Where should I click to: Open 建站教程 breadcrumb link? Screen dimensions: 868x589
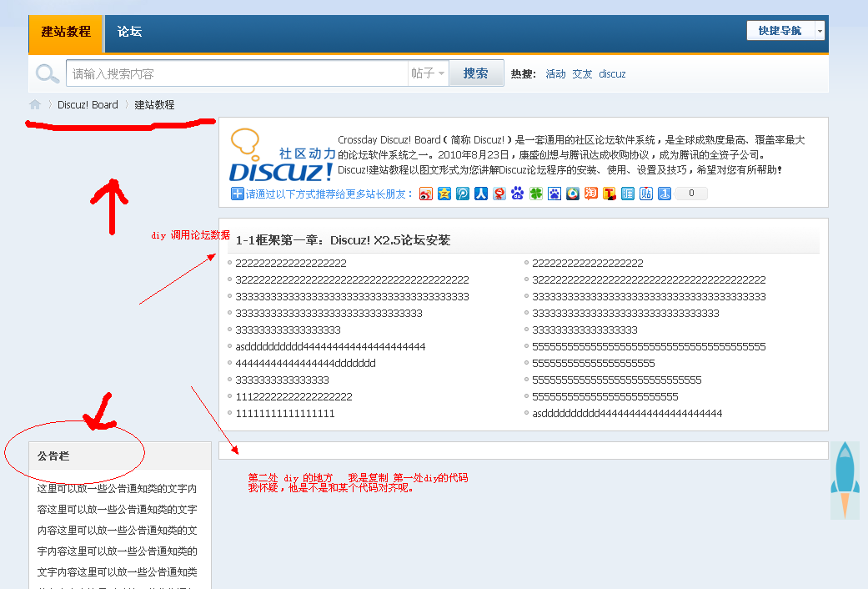154,105
